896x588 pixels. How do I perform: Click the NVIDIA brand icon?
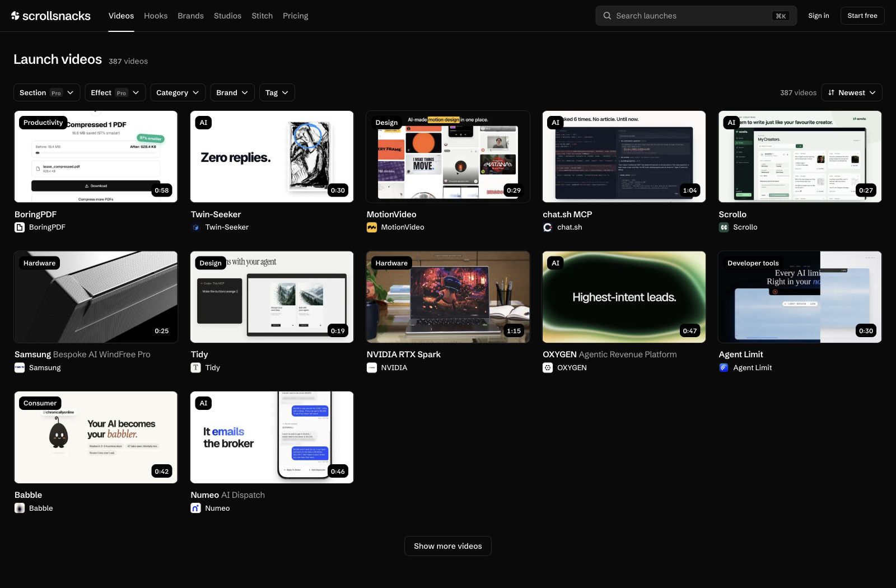(372, 368)
